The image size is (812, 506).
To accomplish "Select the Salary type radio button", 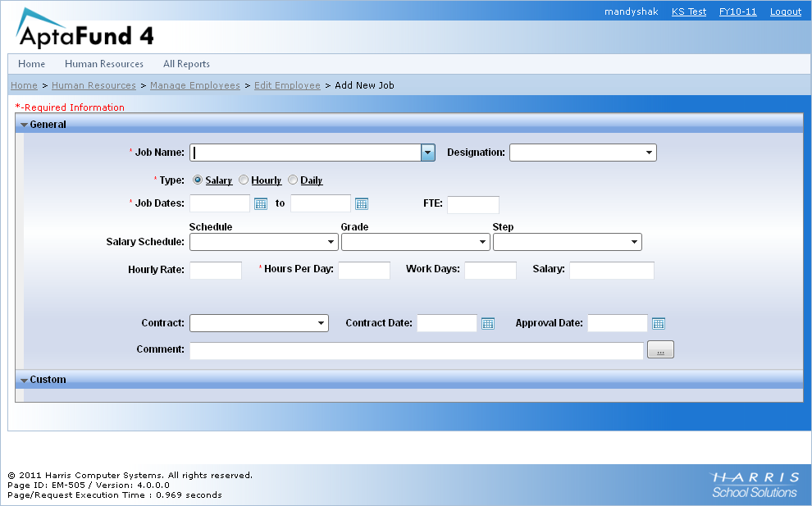I will tap(198, 180).
